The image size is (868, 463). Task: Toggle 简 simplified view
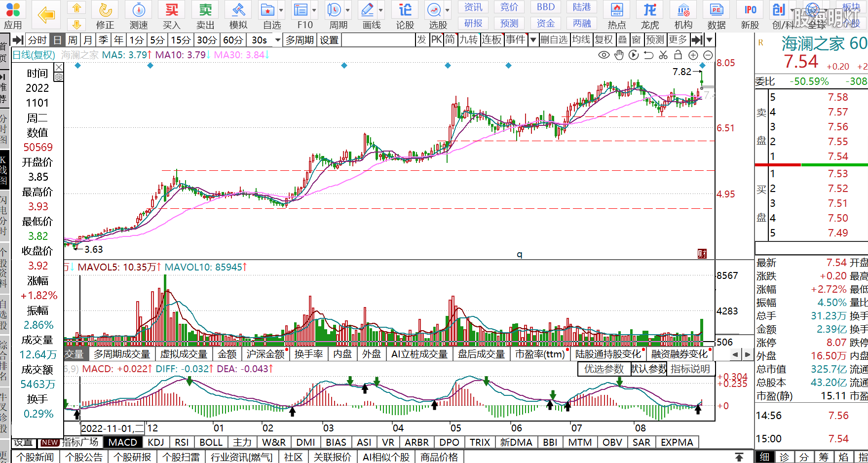point(450,40)
